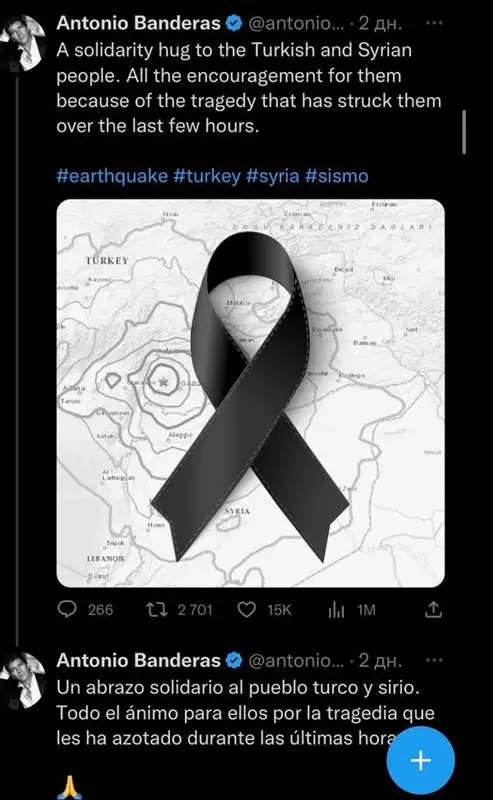This screenshot has width=493, height=800.
Task: Open replies via the comment bubble icon
Action: click(67, 609)
